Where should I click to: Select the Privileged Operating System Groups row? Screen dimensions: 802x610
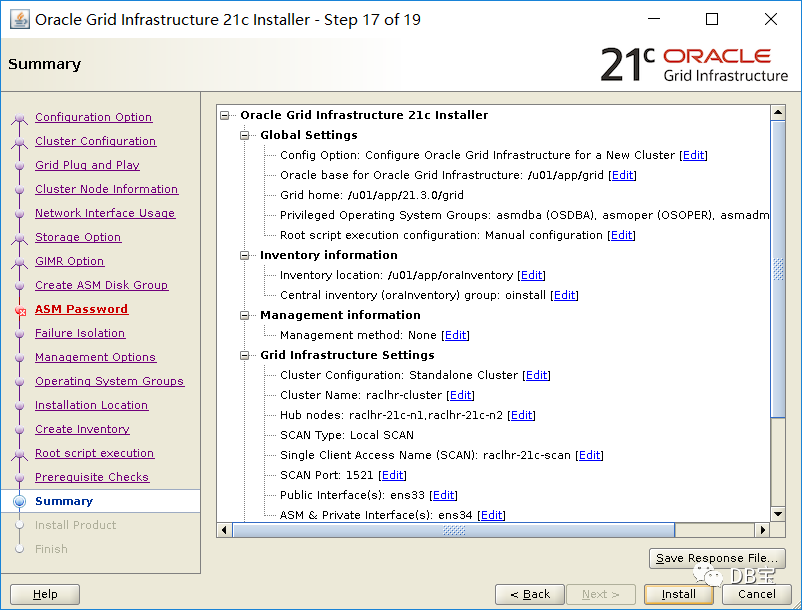pos(524,215)
